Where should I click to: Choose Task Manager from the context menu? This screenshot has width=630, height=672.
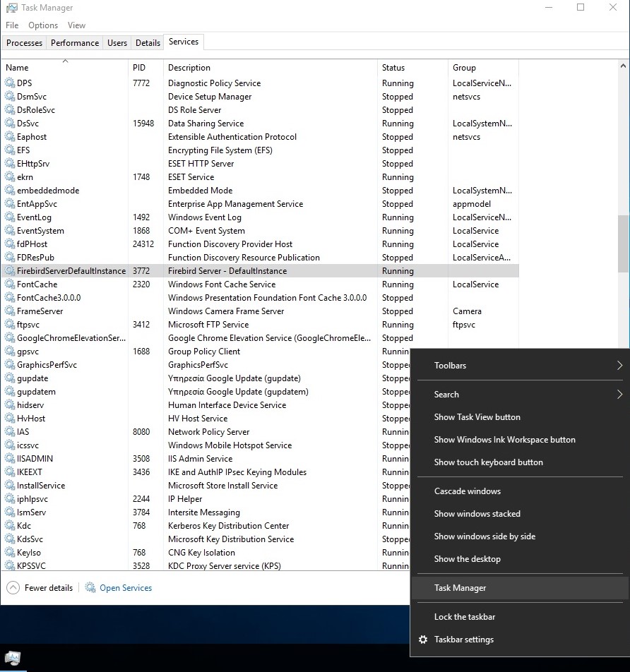tap(520, 587)
